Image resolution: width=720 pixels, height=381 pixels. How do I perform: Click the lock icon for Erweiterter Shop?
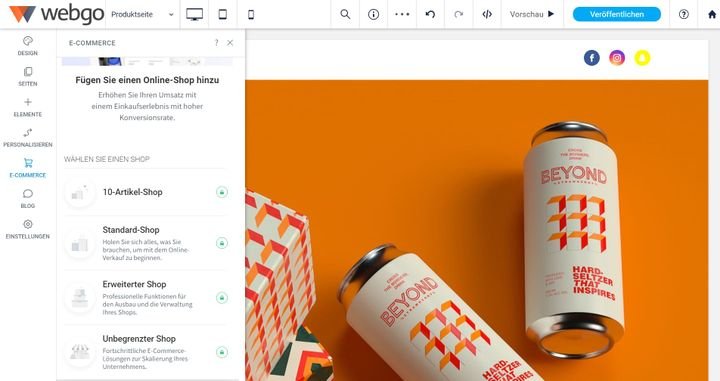click(222, 297)
